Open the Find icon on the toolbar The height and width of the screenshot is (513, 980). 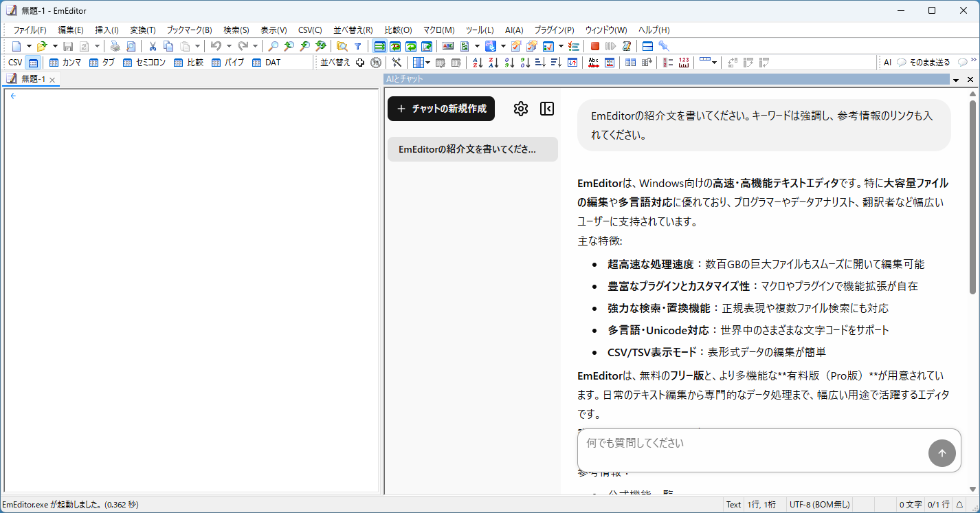coord(274,45)
